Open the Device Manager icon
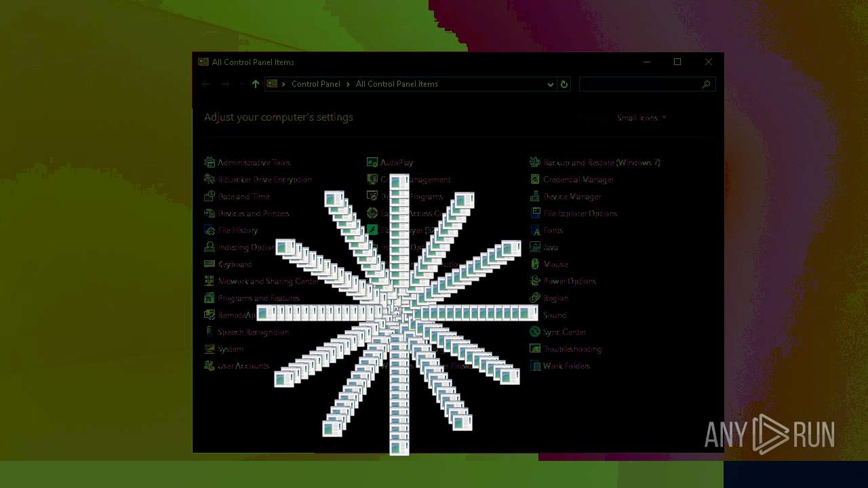The image size is (868, 488). coord(535,197)
